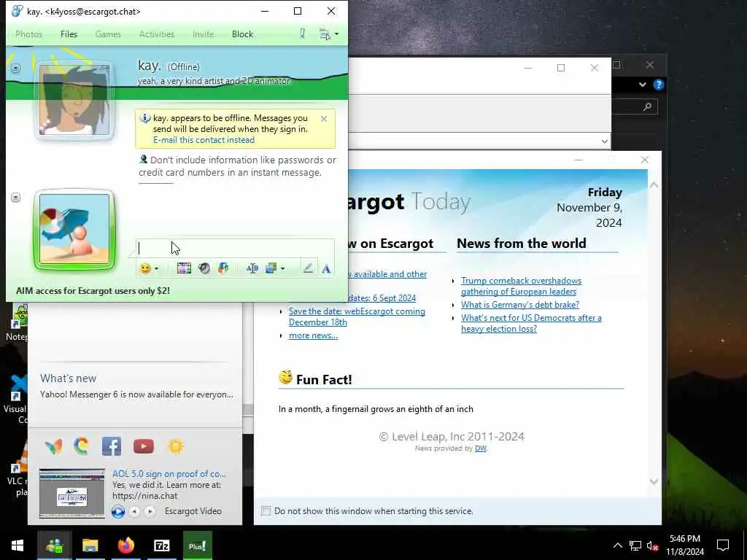
Task: Click the Plus! taskbar icon
Action: click(197, 545)
